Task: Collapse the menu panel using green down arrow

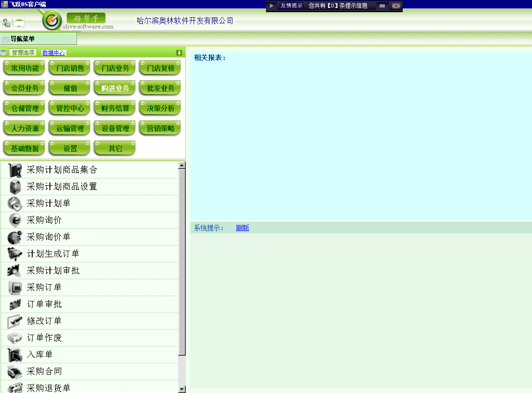Action: coord(179,52)
